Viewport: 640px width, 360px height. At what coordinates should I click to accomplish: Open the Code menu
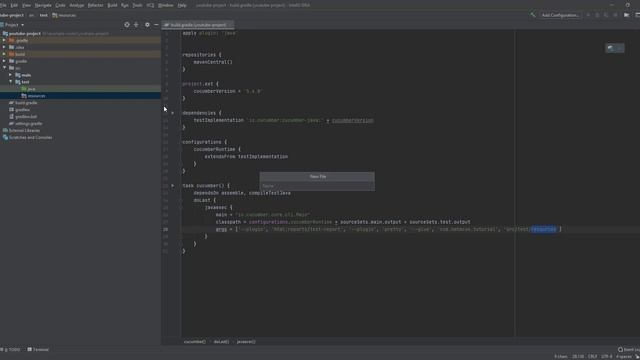point(60,5)
